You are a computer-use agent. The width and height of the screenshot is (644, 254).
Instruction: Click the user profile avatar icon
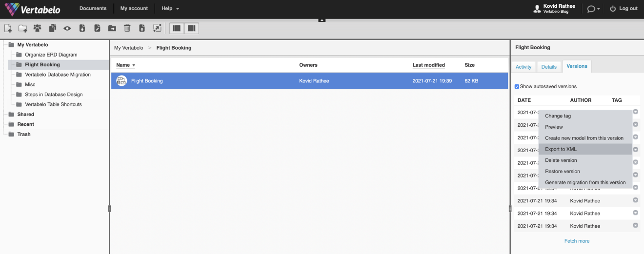click(538, 8)
